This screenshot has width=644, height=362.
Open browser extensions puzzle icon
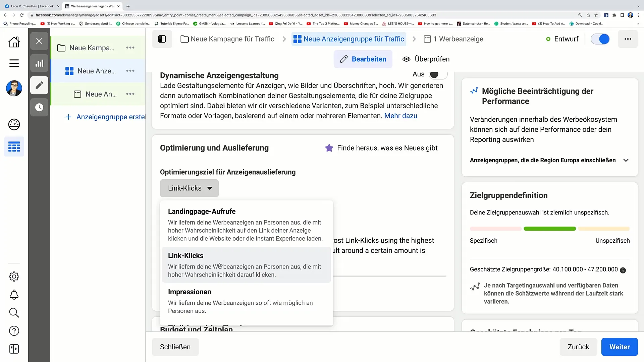[614, 15]
